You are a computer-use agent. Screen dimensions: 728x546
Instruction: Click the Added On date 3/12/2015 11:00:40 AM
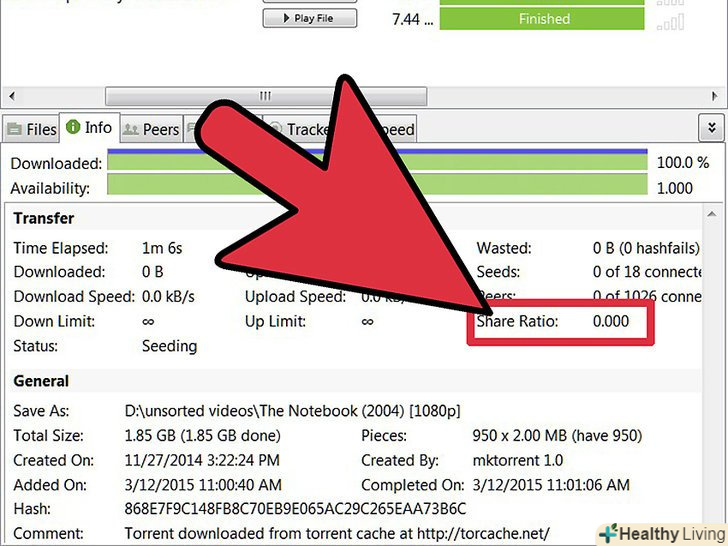pyautogui.click(x=203, y=485)
